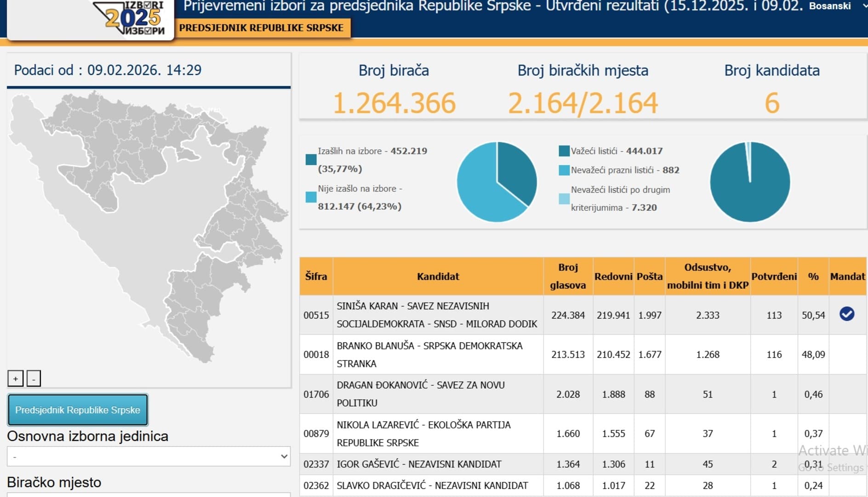Click the Dragan Đokanović candidate row

(421, 394)
